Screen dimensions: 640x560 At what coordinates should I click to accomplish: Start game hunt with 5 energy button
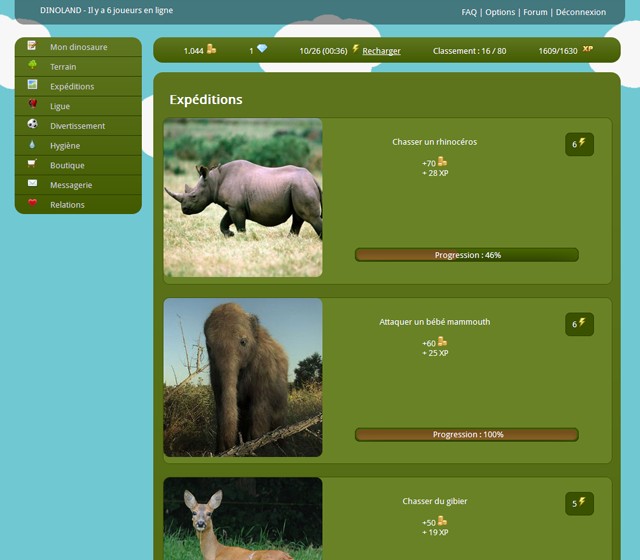pyautogui.click(x=579, y=504)
